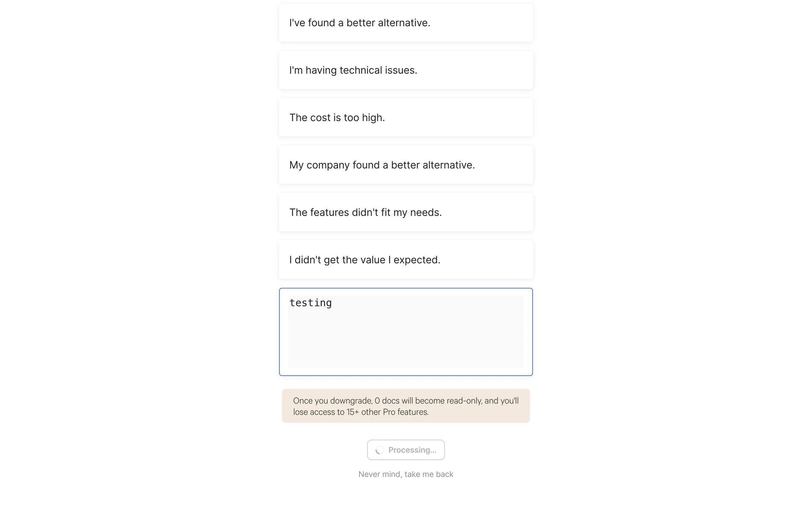This screenshot has width=812, height=508.
Task: Click the Processing... button
Action: click(x=406, y=450)
